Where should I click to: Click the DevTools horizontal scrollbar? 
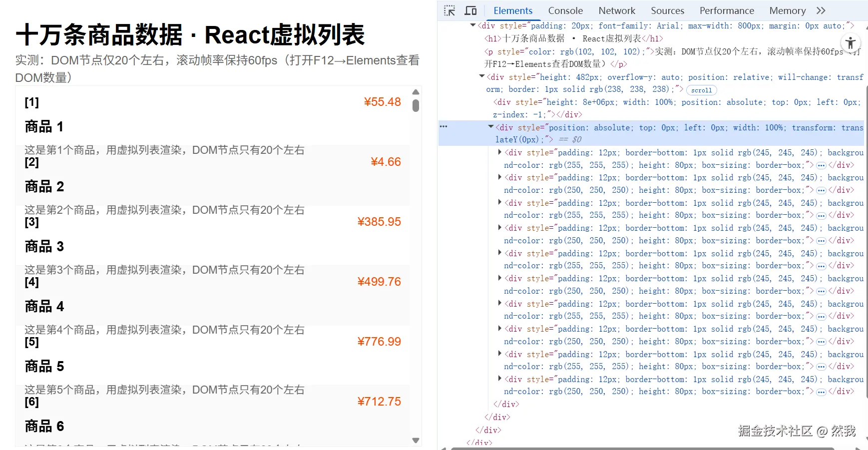point(642,449)
